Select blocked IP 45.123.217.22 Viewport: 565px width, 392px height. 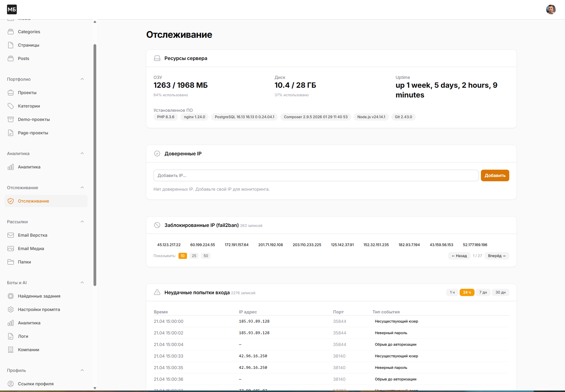click(169, 245)
